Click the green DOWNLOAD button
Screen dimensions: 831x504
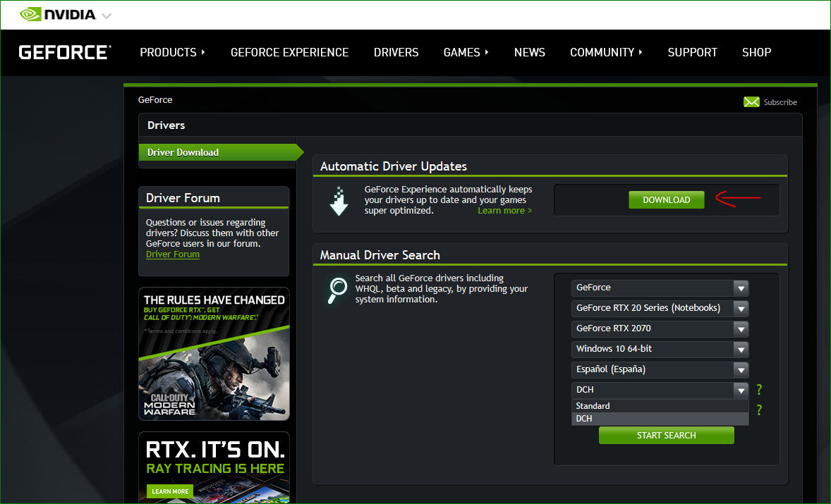[x=666, y=199]
